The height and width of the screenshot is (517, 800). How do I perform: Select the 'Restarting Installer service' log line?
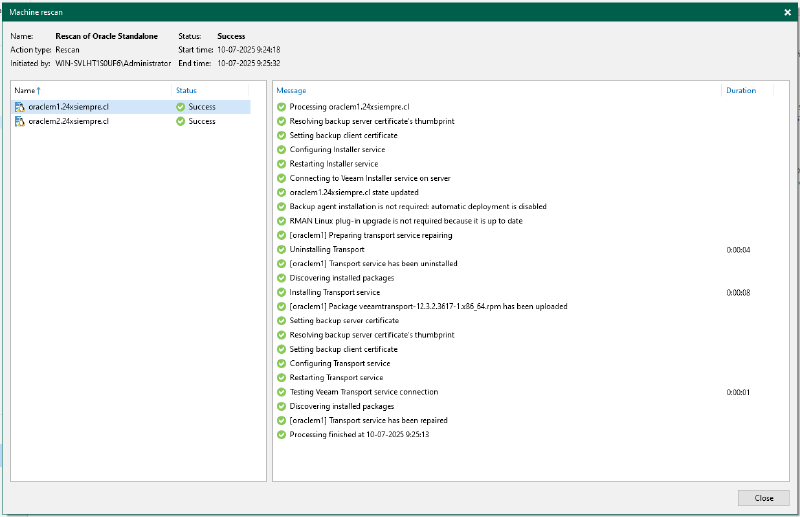coord(334,164)
